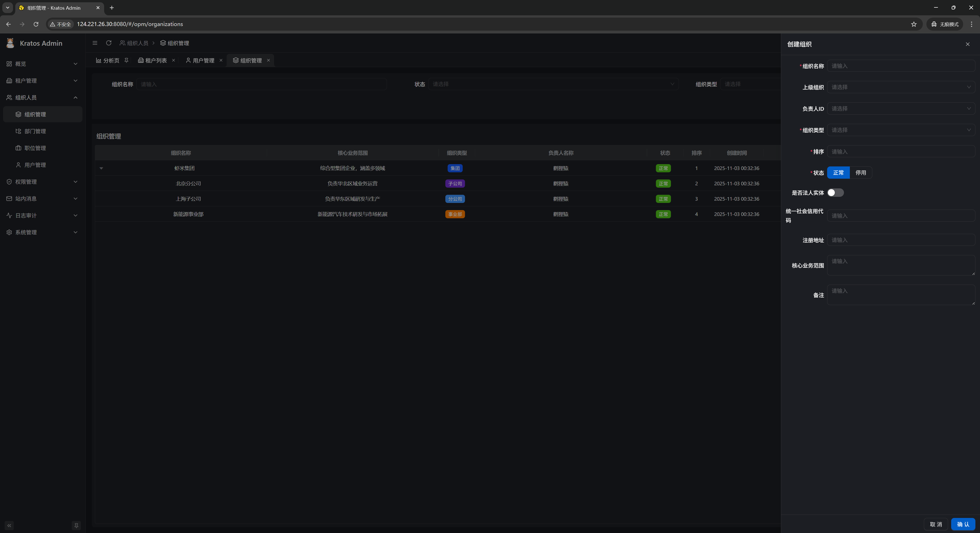980x533 pixels.
Task: Click the sidebar collapse hamburger icon
Action: point(95,43)
